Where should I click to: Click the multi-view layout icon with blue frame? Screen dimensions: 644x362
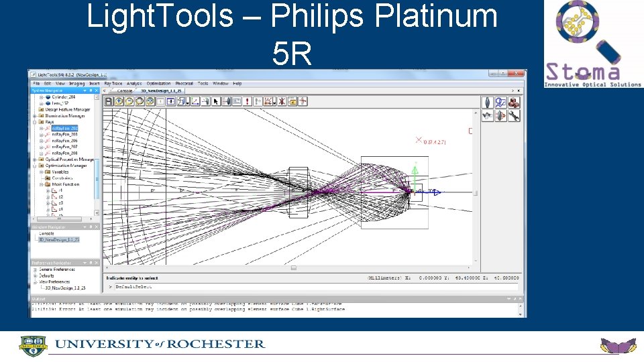(x=171, y=101)
